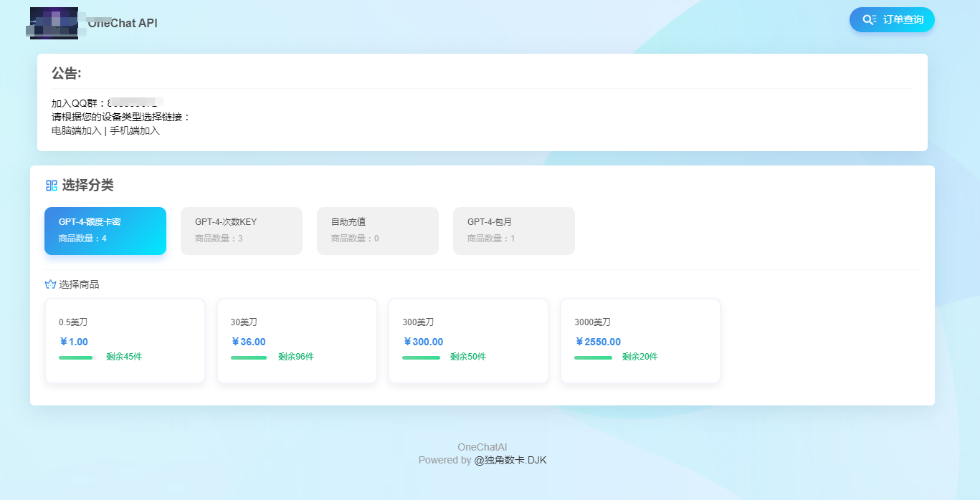Click the 0.5美刀 stock progress bar
The image size is (980, 500).
click(77, 357)
